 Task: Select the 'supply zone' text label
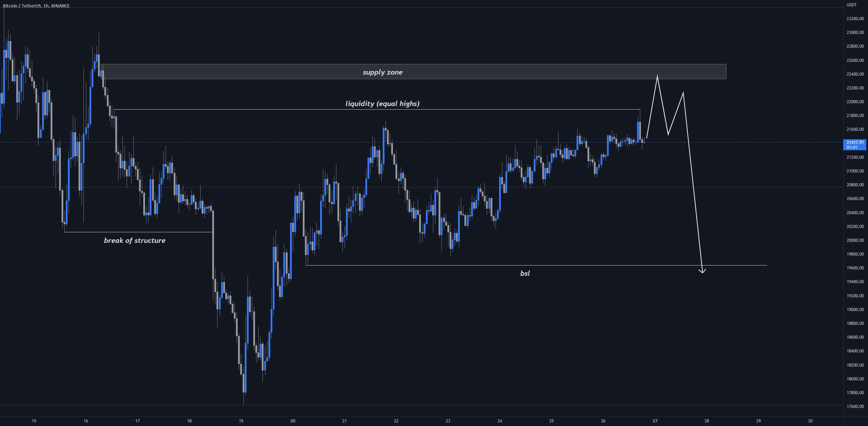(x=382, y=72)
